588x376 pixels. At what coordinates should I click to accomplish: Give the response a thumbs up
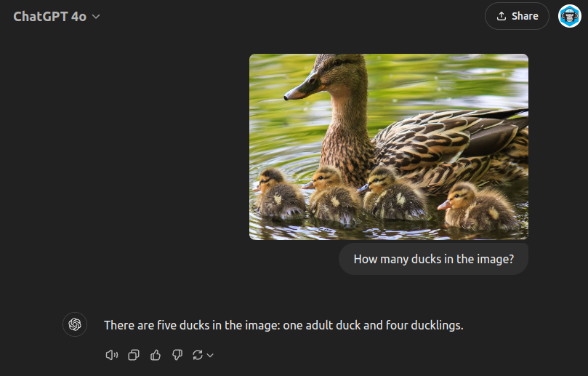pos(155,355)
